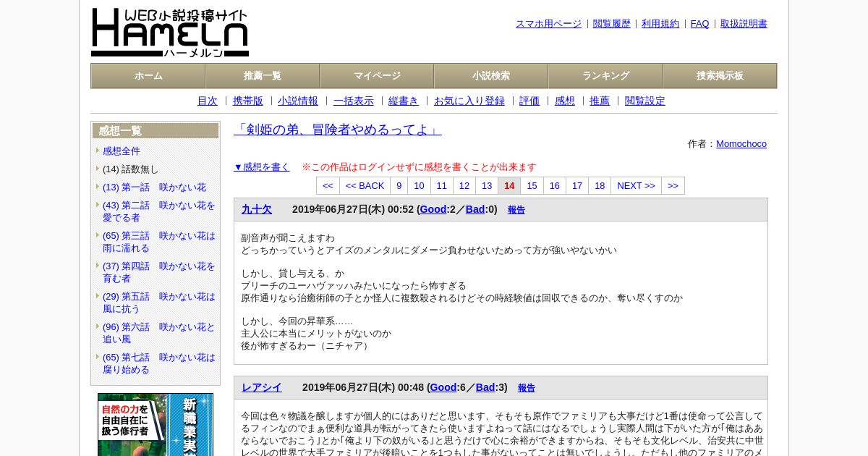Image resolution: width=868 pixels, height=456 pixels.
Task: Open 推薦一覧 navigation tab
Action: coord(263,76)
